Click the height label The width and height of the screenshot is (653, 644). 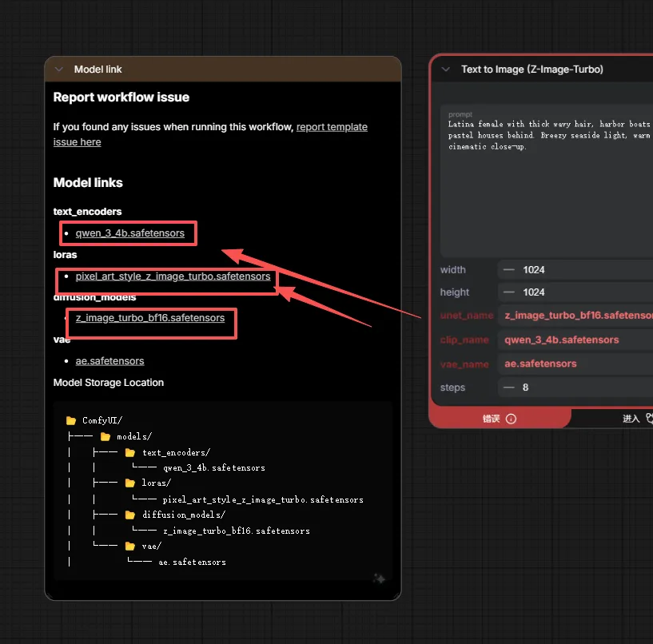coord(454,292)
